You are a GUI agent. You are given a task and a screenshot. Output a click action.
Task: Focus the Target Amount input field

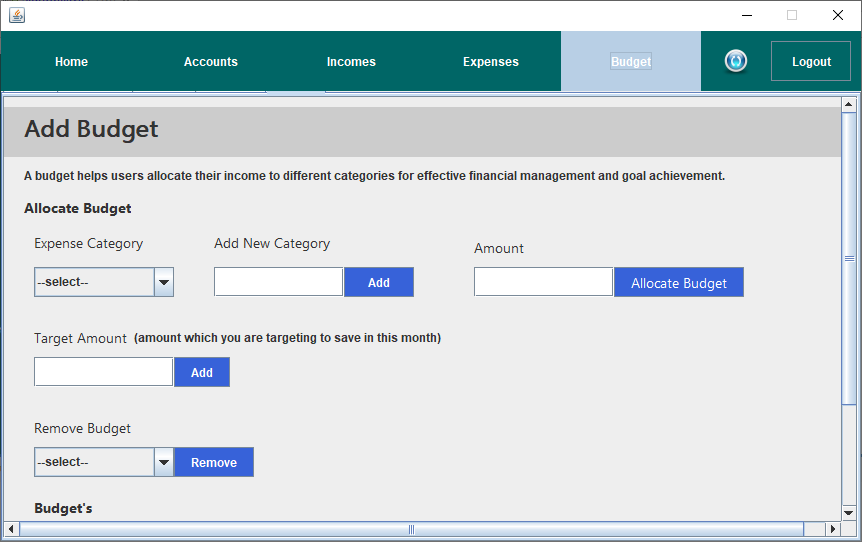coord(103,372)
